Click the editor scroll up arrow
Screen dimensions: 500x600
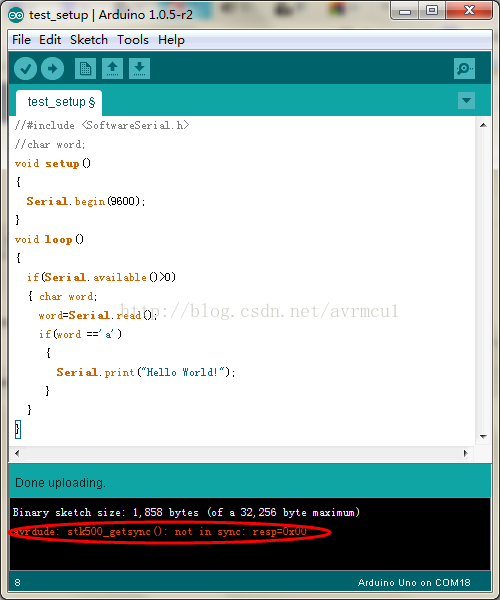(x=483, y=125)
